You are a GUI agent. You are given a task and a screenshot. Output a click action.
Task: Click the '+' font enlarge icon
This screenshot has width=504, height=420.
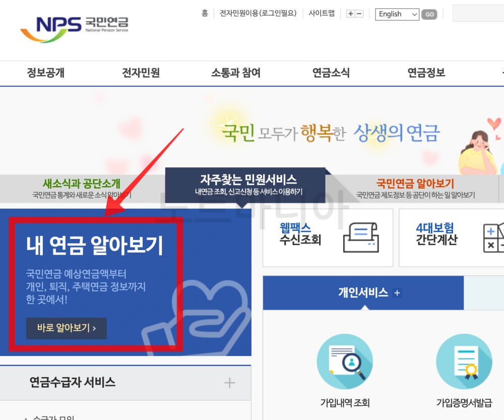click(350, 14)
